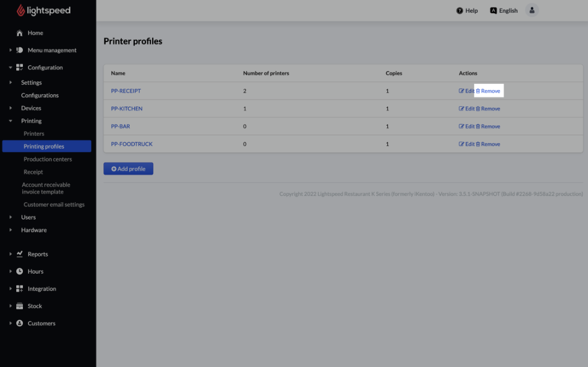Click the Help question mark icon
Screen dimensions: 588x367
pos(459,11)
